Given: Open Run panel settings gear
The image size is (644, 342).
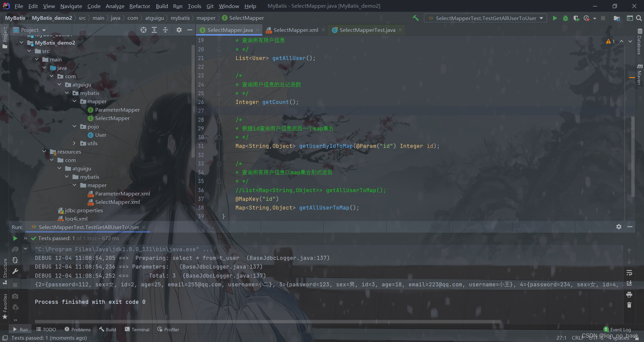Looking at the screenshot, I should tap(619, 227).
